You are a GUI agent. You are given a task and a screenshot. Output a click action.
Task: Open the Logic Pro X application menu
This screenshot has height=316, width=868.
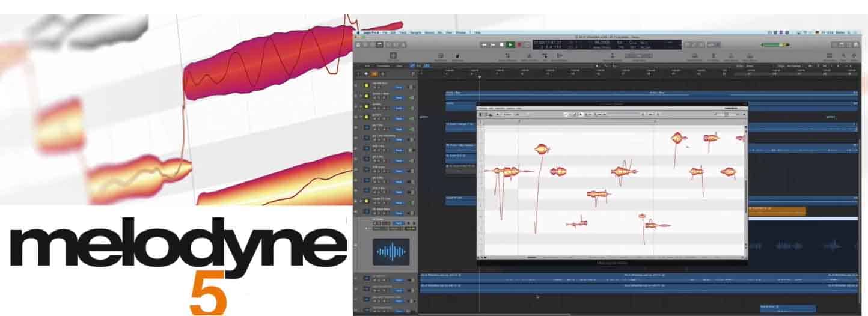pyautogui.click(x=371, y=32)
